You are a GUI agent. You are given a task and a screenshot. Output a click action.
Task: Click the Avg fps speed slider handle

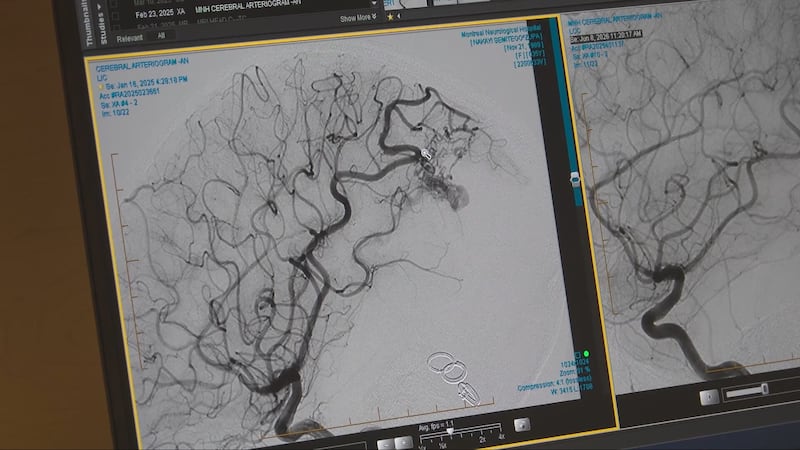[450, 432]
